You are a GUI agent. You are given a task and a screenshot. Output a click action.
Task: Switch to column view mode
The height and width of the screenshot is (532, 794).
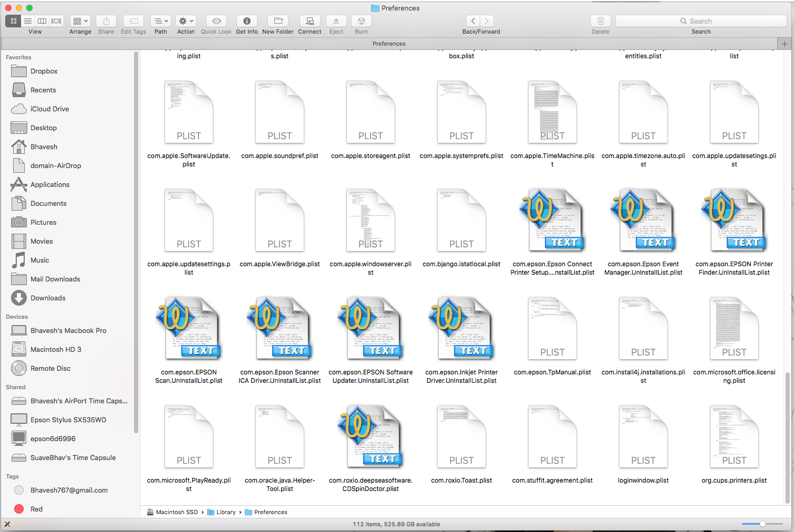click(x=42, y=21)
